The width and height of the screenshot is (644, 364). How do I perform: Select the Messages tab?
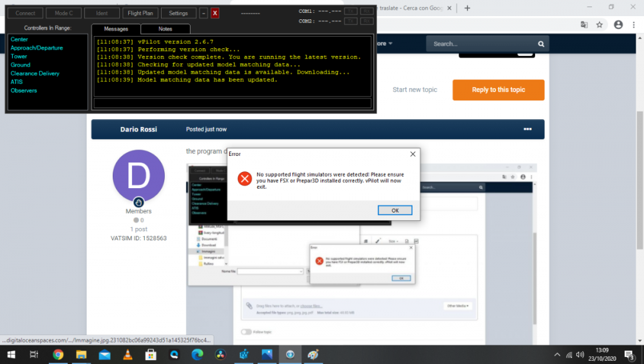(x=116, y=29)
